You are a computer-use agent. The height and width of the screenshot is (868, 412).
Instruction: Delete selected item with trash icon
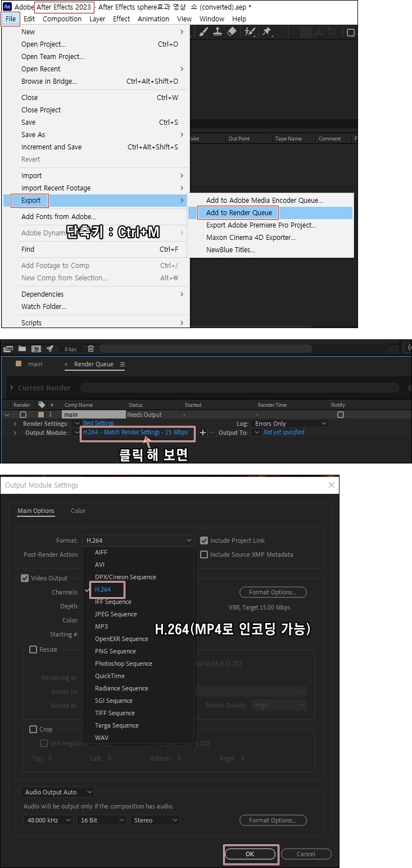(x=90, y=348)
